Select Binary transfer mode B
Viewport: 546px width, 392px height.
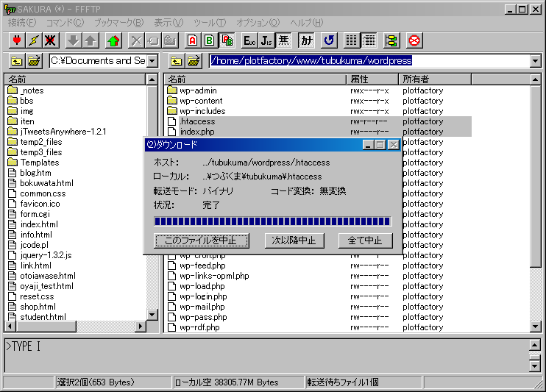tap(210, 40)
